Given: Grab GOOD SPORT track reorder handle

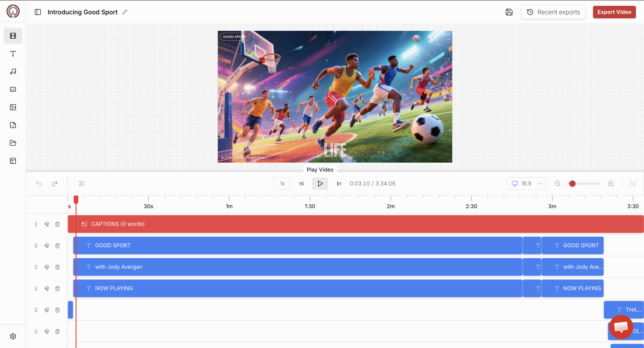Looking at the screenshot, I should click(36, 246).
